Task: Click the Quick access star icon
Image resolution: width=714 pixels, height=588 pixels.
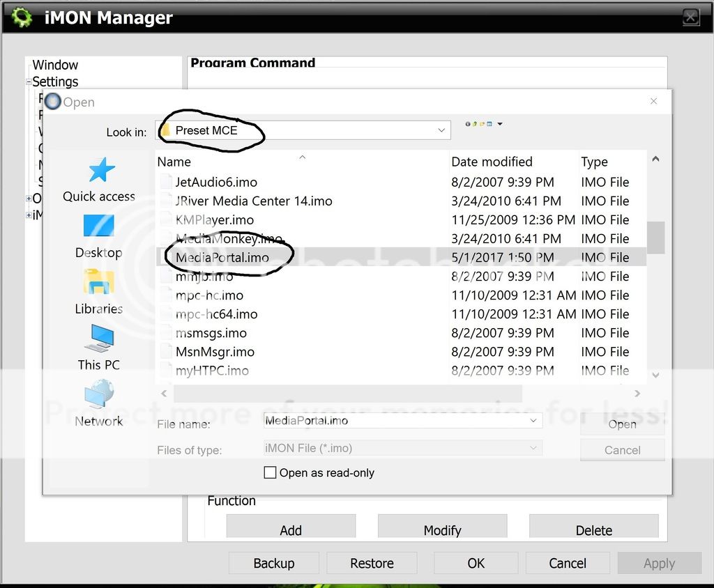Action: [x=101, y=171]
